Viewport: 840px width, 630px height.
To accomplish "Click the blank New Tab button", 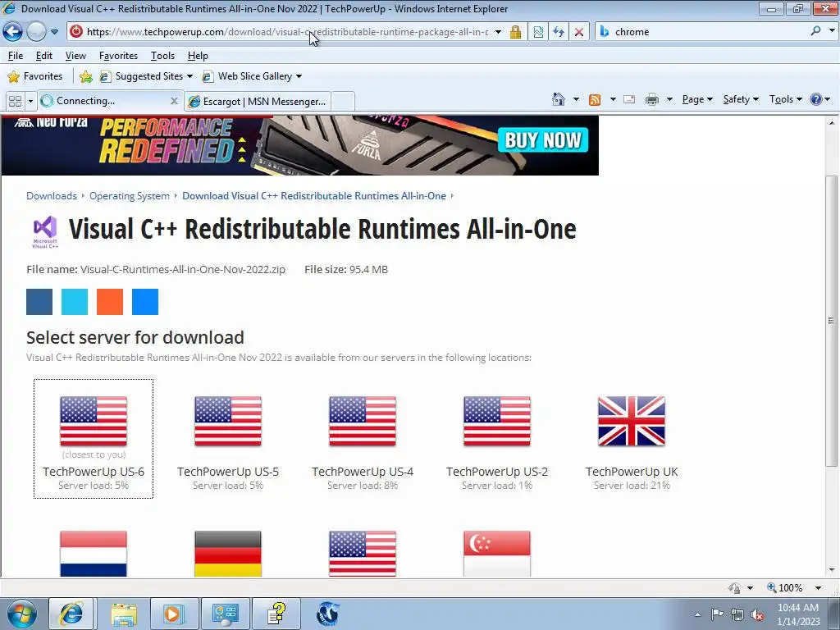I will [x=343, y=101].
